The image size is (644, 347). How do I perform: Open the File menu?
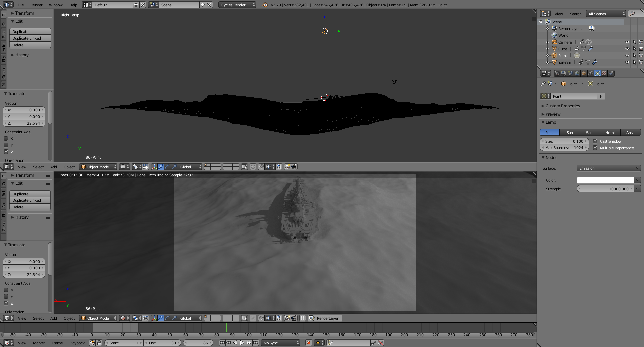[x=21, y=5]
